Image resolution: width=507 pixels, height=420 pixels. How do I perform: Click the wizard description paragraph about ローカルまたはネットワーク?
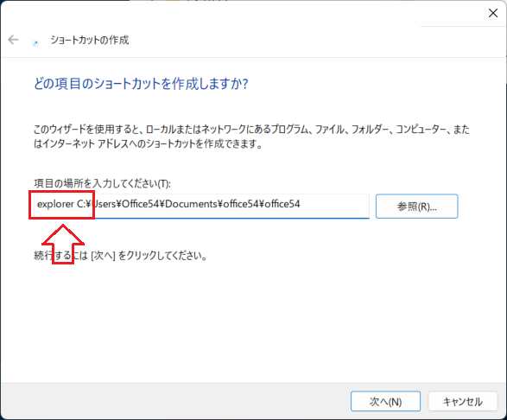pyautogui.click(x=251, y=137)
